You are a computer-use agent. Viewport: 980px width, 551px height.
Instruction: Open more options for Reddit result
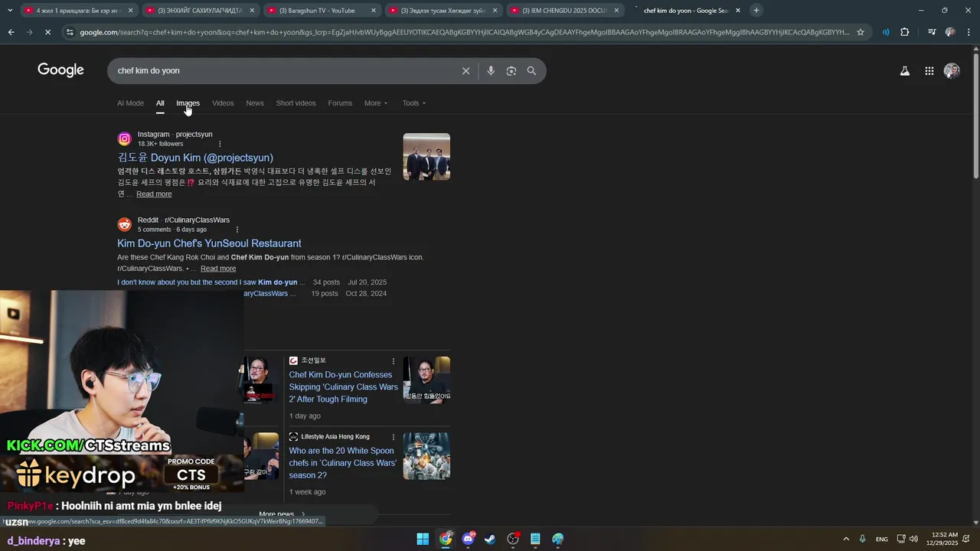pyautogui.click(x=237, y=230)
